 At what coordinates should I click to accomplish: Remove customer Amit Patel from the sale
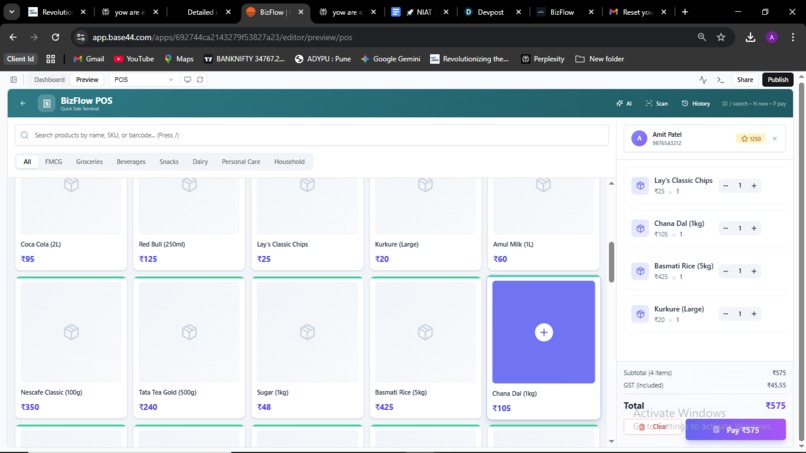[775, 139]
